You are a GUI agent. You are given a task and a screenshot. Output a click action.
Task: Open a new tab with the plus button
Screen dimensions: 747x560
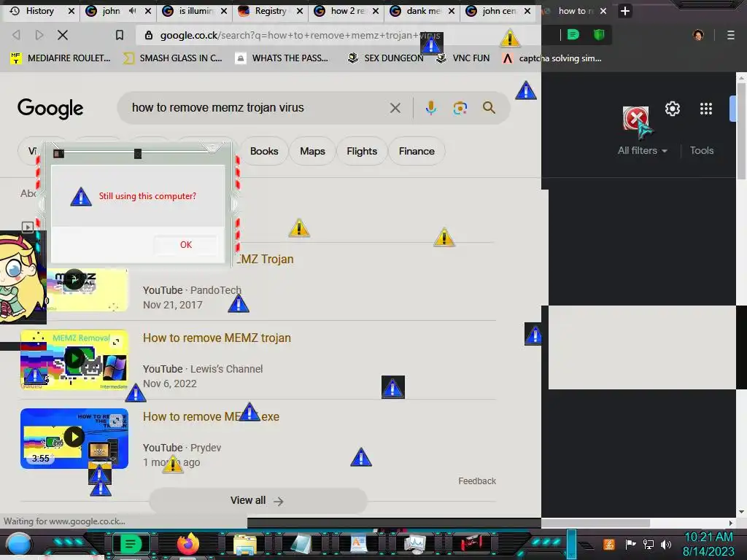(x=625, y=11)
